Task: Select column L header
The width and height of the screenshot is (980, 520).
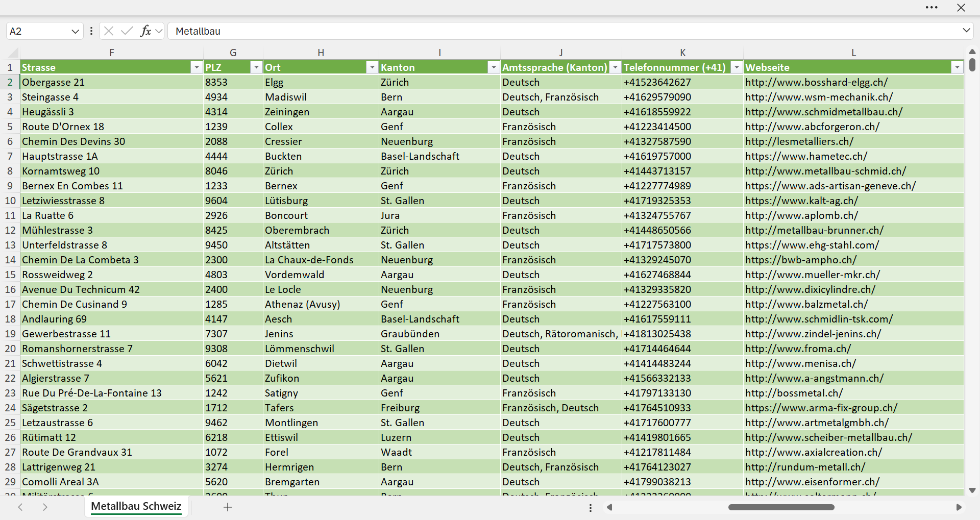Action: tap(853, 53)
